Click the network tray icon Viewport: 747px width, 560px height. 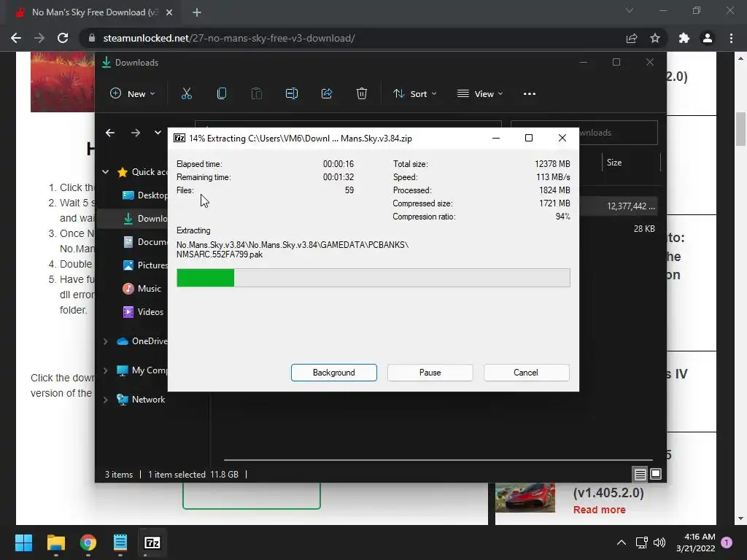641,542
